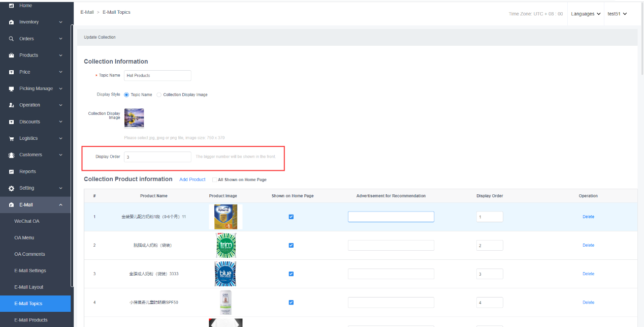The height and width of the screenshot is (327, 644).
Task: Click the collection display image thumbnail
Action: [134, 118]
